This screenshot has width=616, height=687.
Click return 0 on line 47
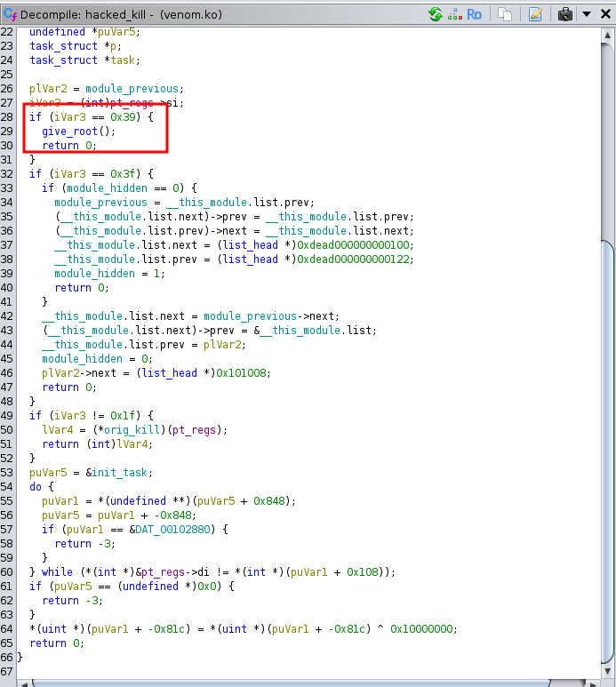69,387
